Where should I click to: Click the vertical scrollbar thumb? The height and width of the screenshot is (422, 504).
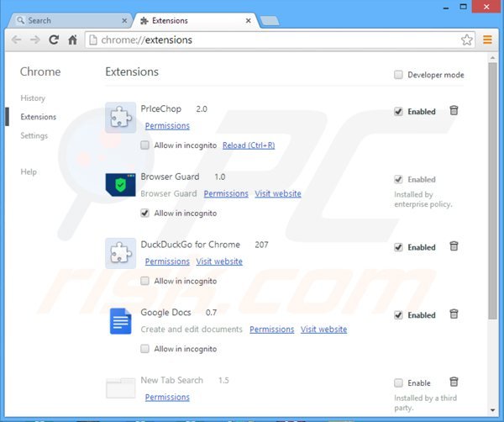[492, 192]
